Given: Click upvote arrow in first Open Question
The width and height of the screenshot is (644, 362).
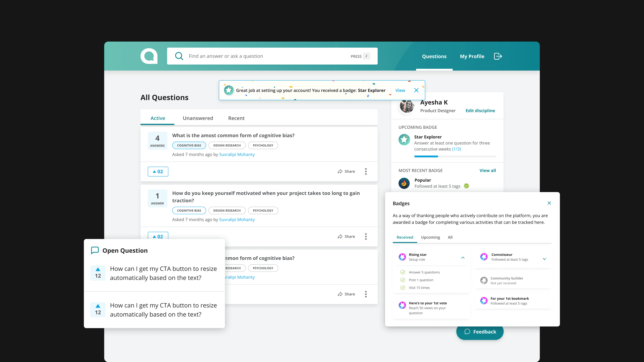Looking at the screenshot, I should [x=98, y=269].
